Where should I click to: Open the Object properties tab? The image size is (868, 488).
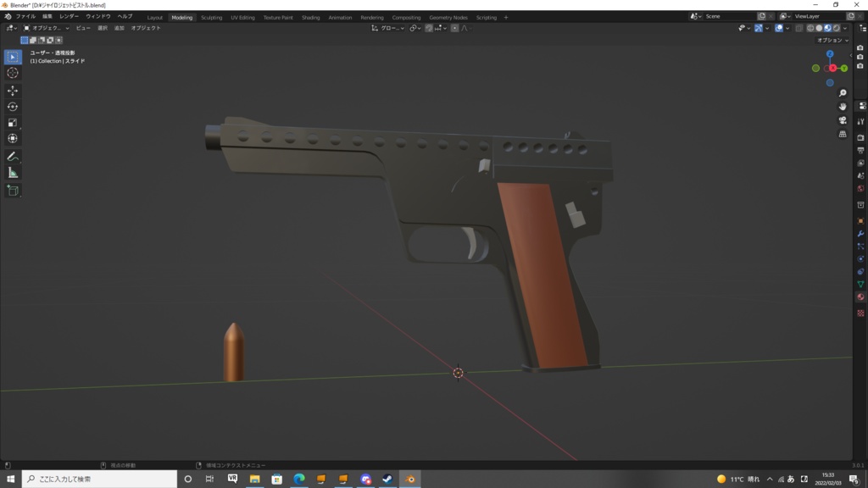(861, 221)
